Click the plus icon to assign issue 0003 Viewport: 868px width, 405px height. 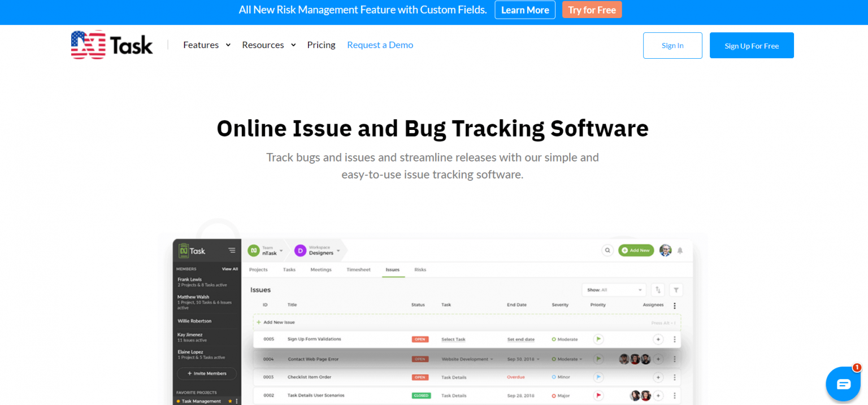(658, 377)
